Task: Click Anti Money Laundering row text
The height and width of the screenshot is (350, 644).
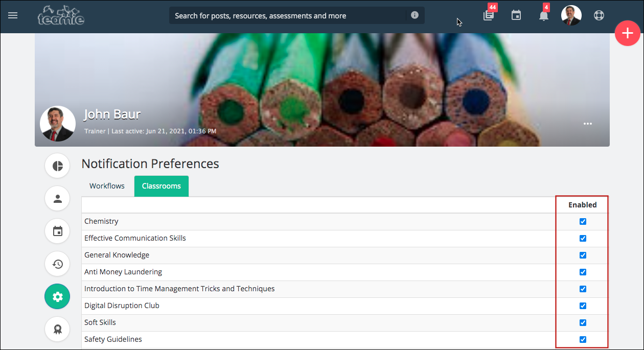Action: [123, 272]
